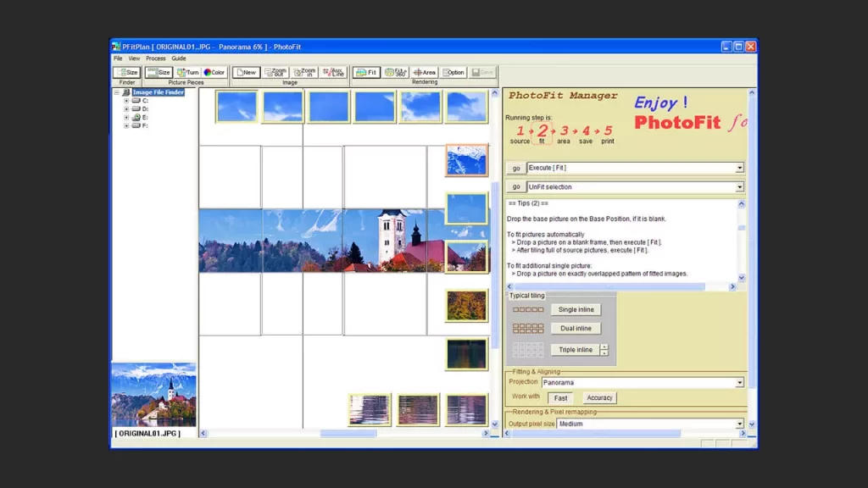The height and width of the screenshot is (488, 868).
Task: Open the Guide menu
Action: click(178, 58)
